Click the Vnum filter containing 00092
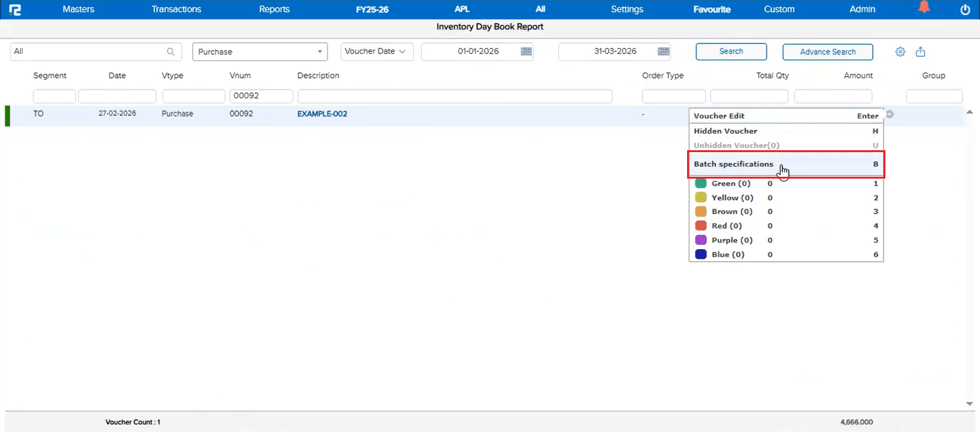This screenshot has width=980, height=432. pos(261,96)
